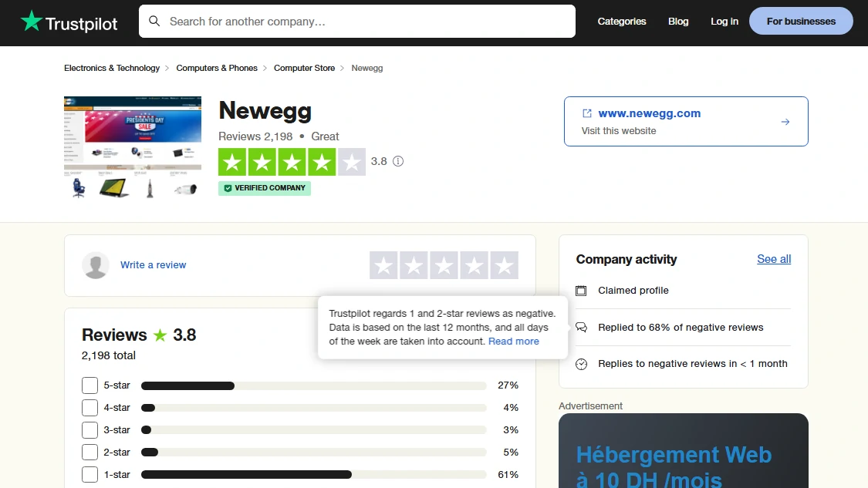Click Read more in the tooltip

click(514, 342)
